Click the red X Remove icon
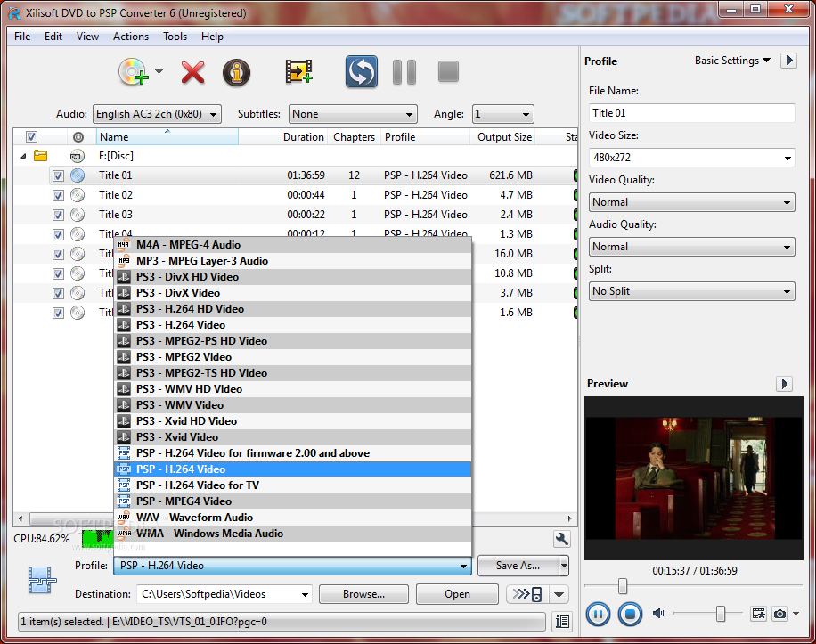Image resolution: width=816 pixels, height=644 pixels. point(192,72)
